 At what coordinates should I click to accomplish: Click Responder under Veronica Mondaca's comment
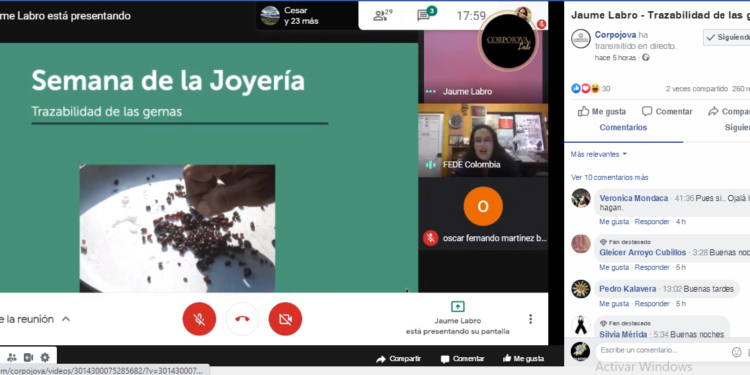(x=652, y=222)
